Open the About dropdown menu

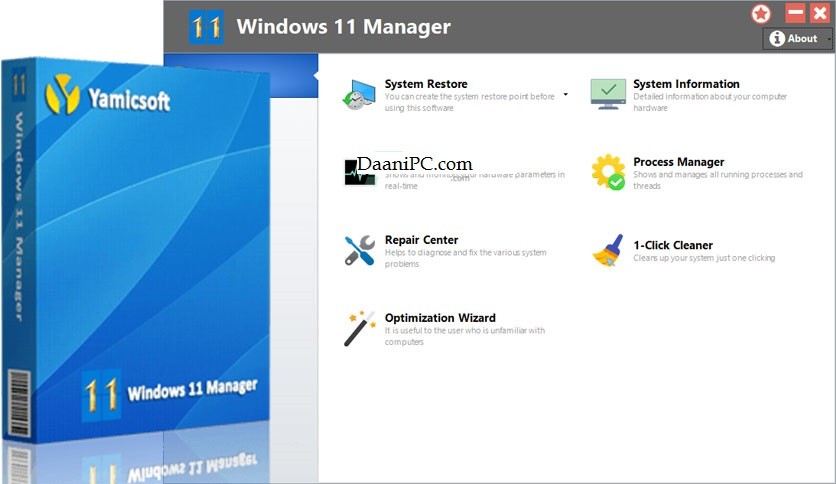coord(797,38)
